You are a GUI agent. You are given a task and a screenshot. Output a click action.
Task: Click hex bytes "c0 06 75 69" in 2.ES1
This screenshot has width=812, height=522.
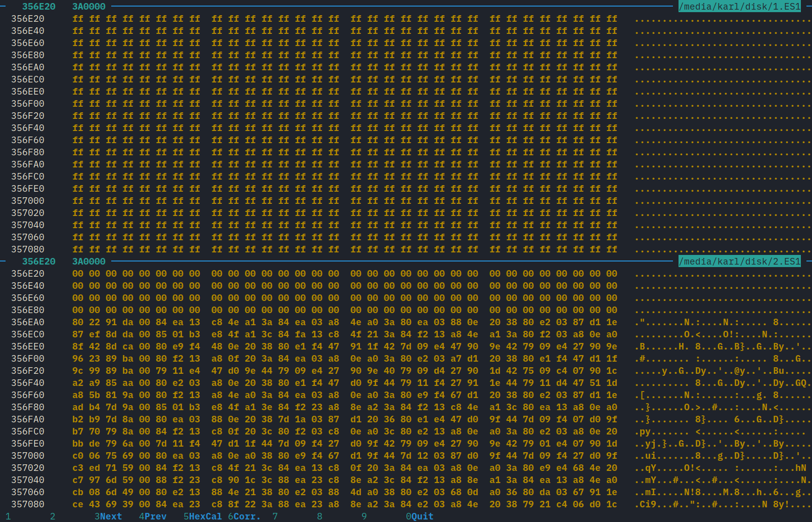coord(103,456)
